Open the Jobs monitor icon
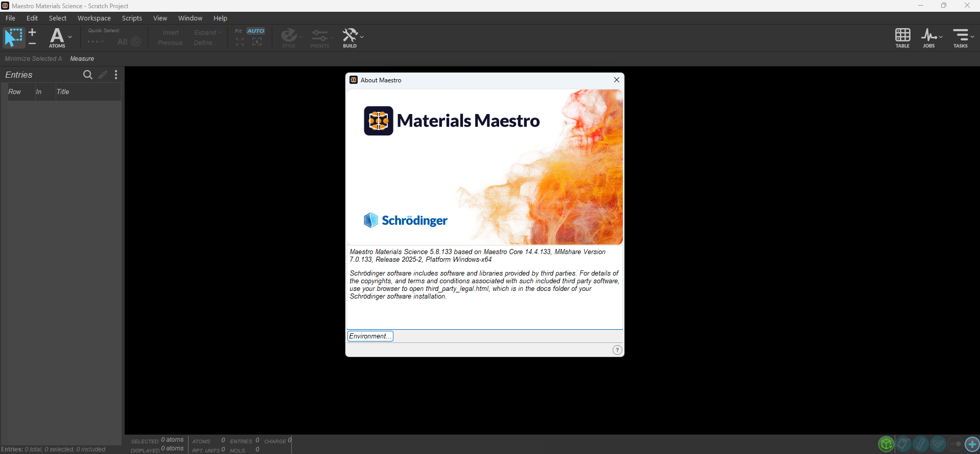 [x=928, y=38]
